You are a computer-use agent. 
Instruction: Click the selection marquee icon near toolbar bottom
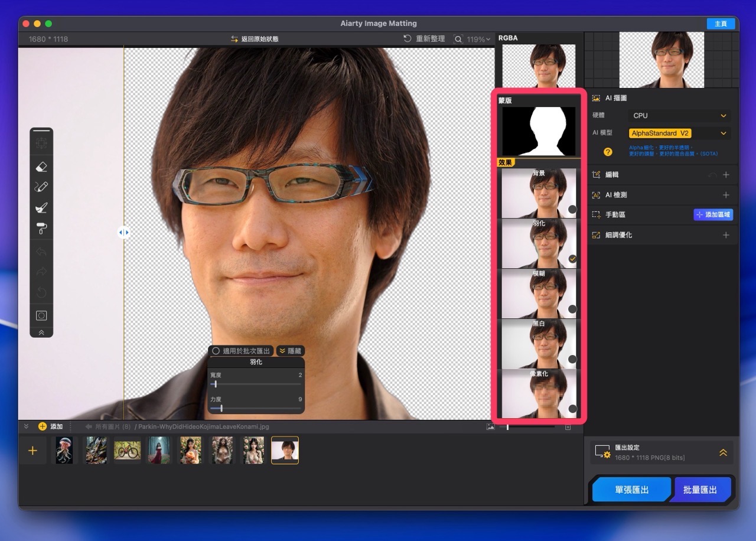pyautogui.click(x=41, y=315)
